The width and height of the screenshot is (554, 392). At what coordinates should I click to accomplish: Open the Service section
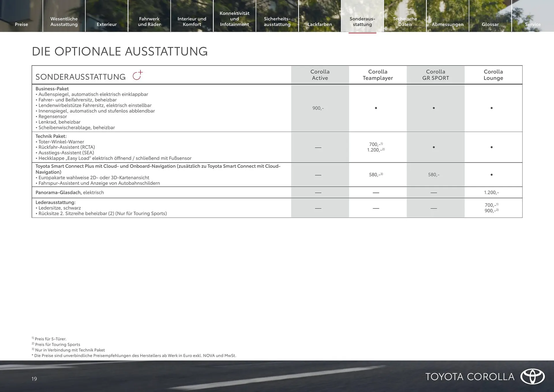533,24
